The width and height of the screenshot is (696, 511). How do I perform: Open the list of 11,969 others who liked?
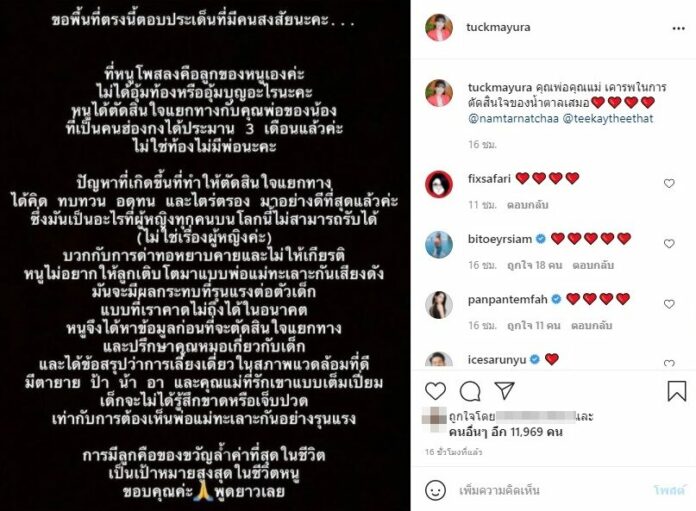coord(506,432)
